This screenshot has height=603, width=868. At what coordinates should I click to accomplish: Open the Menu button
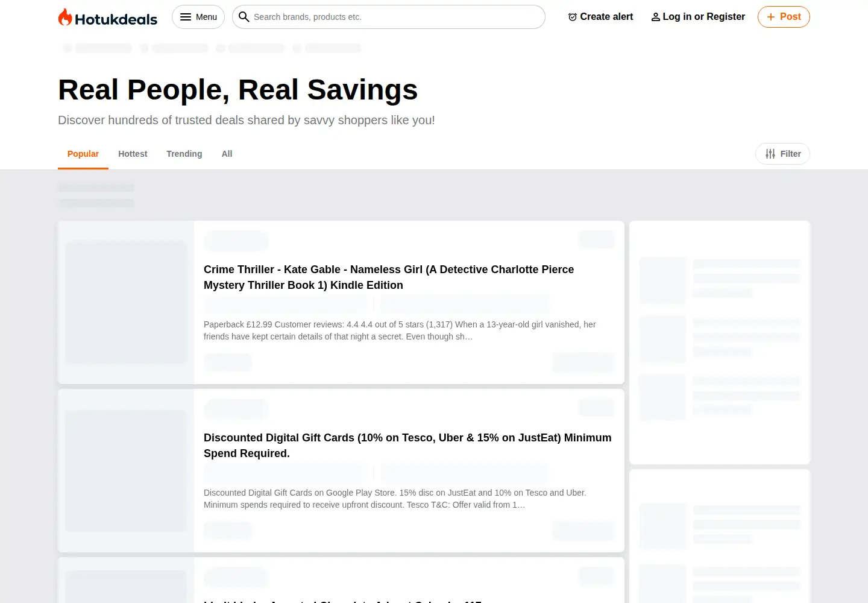(198, 17)
